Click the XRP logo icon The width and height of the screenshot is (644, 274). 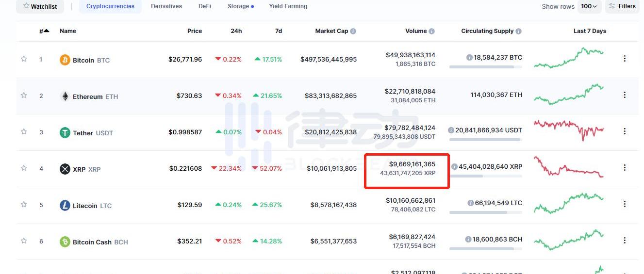pyautogui.click(x=65, y=169)
